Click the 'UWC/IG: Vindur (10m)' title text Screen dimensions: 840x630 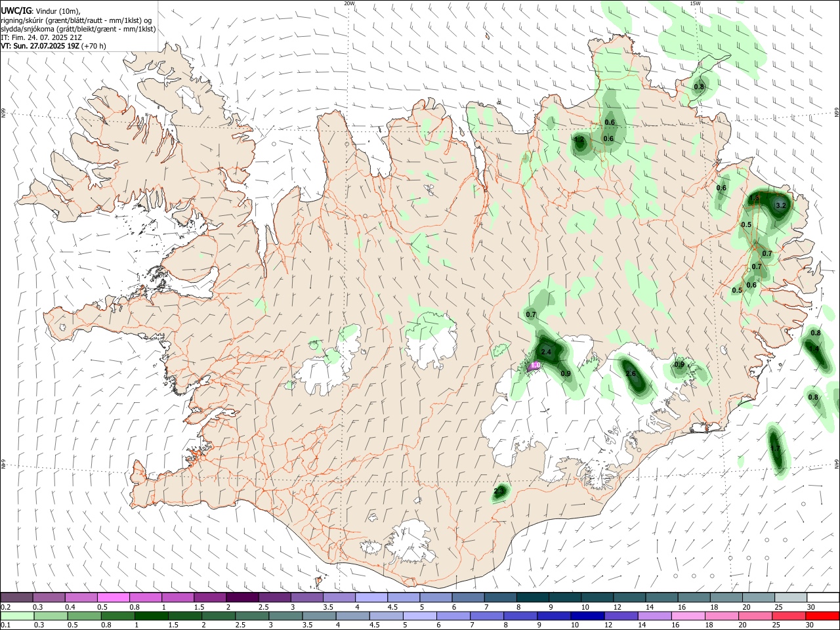(40, 10)
